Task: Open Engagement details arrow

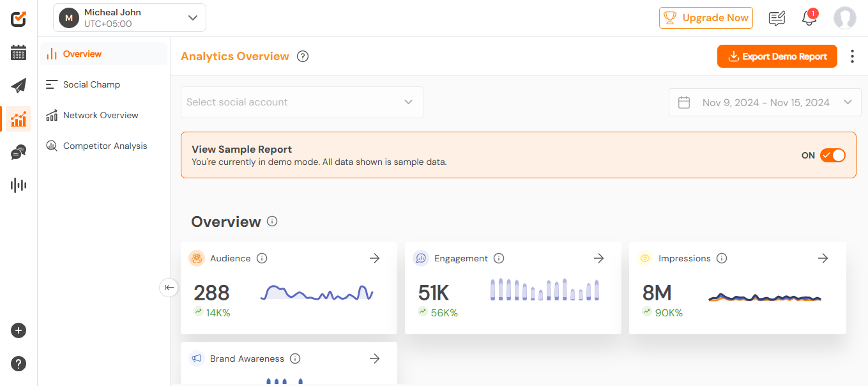Action: tap(598, 258)
